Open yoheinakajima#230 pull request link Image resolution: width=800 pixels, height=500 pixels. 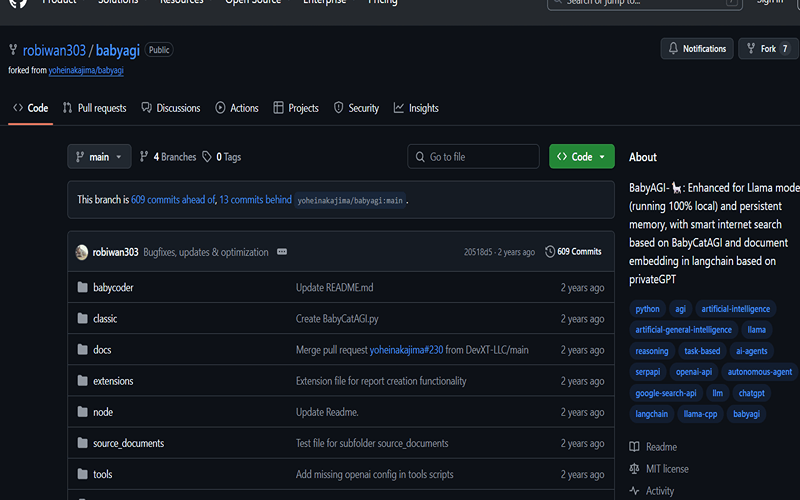click(406, 350)
